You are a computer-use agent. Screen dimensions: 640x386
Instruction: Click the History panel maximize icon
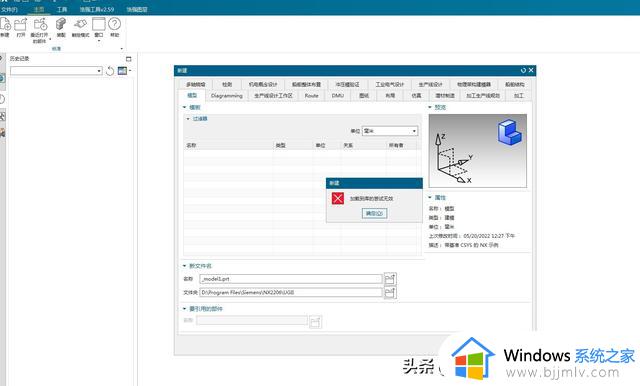(x=129, y=59)
